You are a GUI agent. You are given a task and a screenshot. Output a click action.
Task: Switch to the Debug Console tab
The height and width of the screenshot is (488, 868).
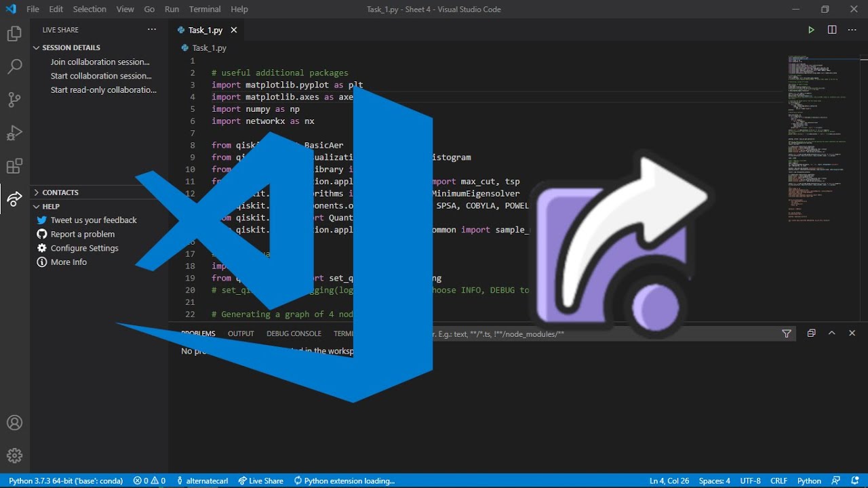(x=294, y=333)
